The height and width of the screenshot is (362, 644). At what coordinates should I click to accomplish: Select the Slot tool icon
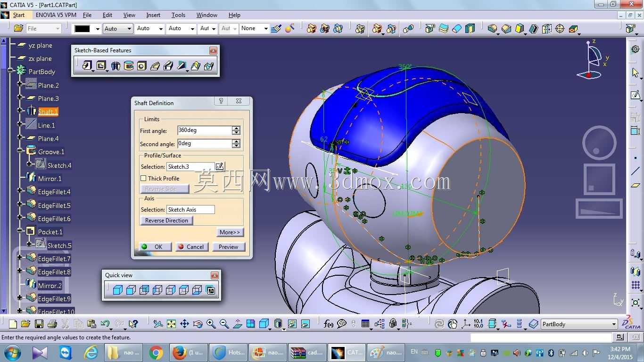(168, 66)
